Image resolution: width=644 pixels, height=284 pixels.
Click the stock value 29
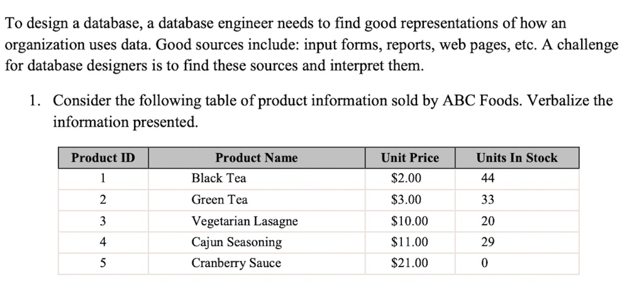[x=517, y=242]
